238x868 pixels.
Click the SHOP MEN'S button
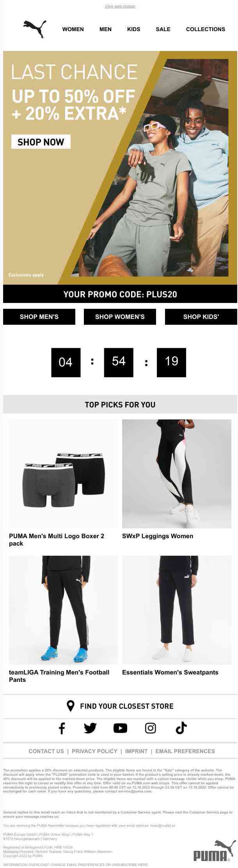pyautogui.click(x=39, y=317)
